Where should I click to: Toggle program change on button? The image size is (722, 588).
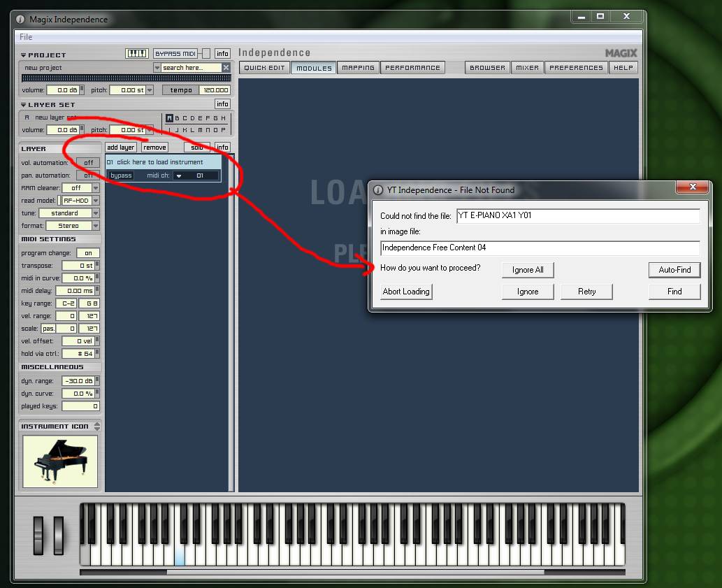88,253
